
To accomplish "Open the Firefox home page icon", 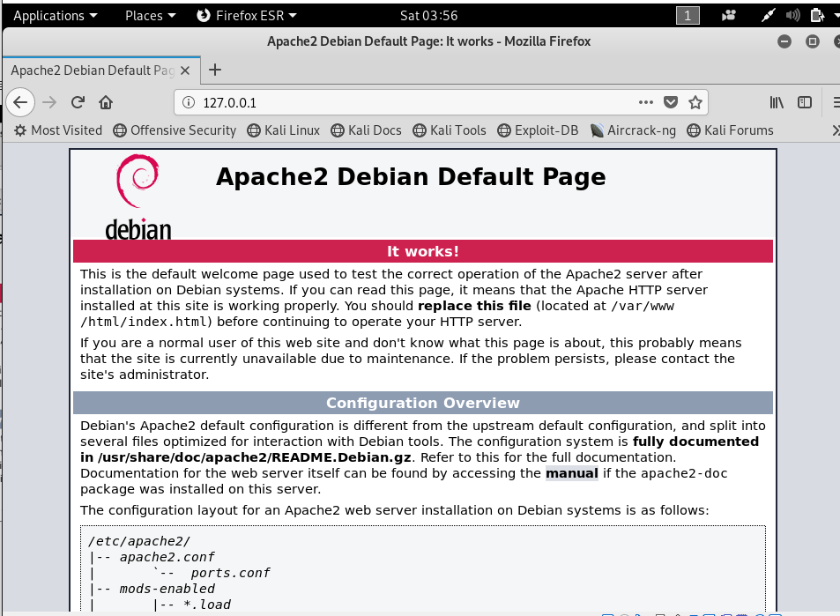I will (x=106, y=102).
